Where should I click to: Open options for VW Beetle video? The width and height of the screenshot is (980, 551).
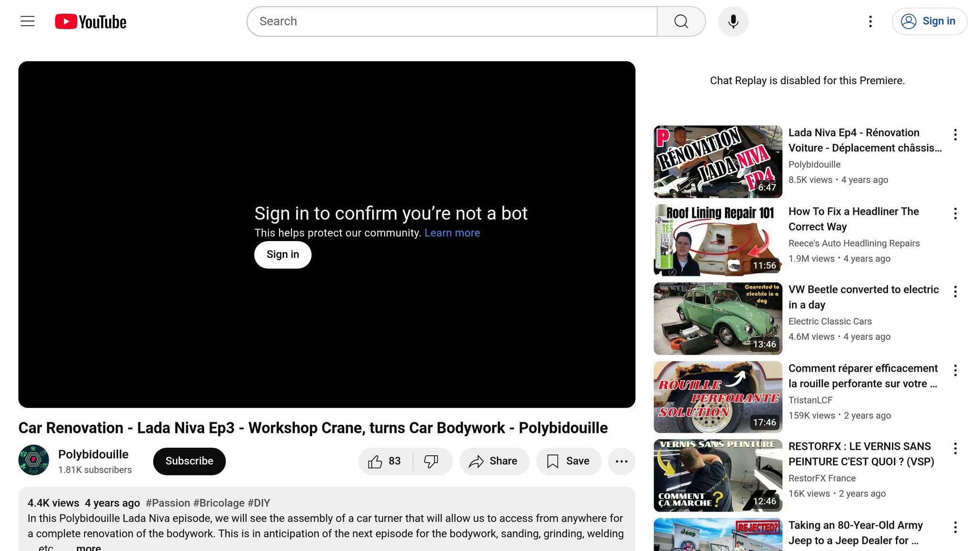tap(955, 291)
